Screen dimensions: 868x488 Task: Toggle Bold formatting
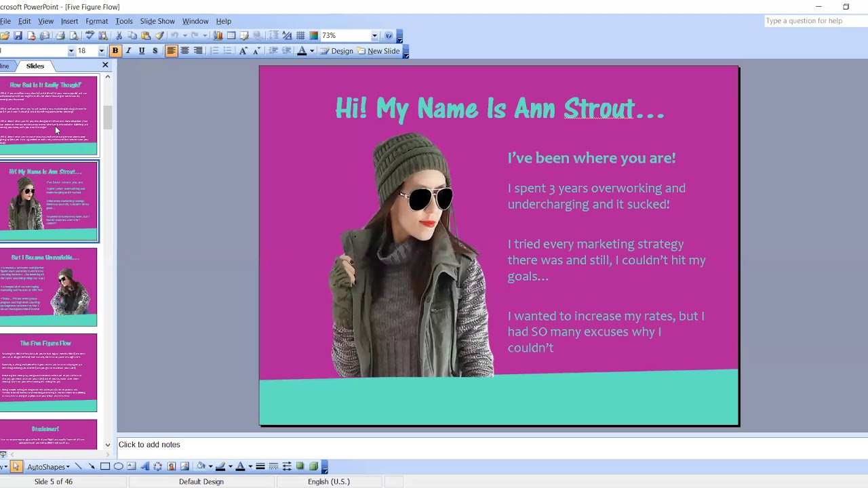point(115,51)
